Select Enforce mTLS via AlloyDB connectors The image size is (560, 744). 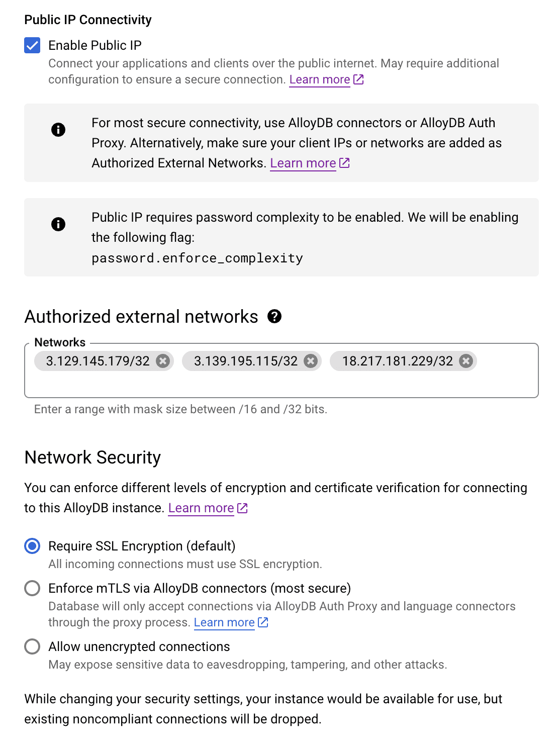[x=32, y=588]
